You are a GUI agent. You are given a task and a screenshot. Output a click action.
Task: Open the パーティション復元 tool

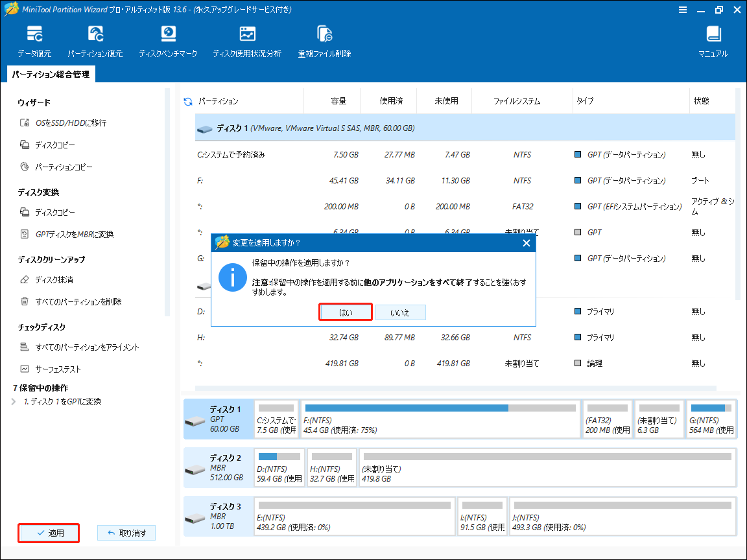pos(95,41)
